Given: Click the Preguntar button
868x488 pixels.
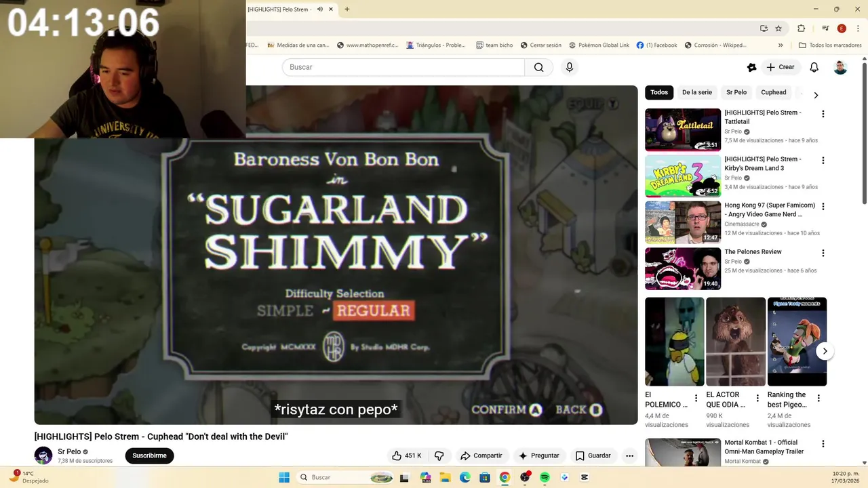Looking at the screenshot, I should (x=539, y=455).
